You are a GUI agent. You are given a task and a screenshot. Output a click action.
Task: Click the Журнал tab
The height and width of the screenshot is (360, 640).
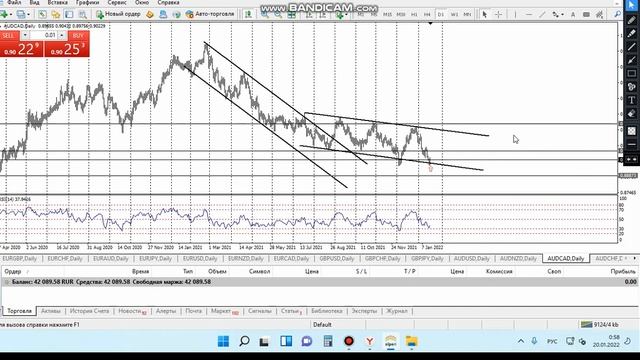(x=397, y=311)
